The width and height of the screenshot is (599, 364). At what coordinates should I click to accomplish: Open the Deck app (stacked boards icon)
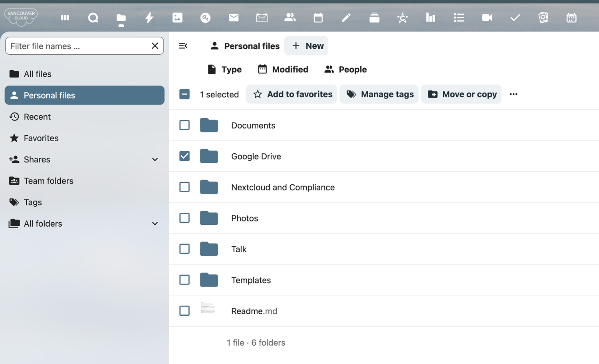point(374,18)
